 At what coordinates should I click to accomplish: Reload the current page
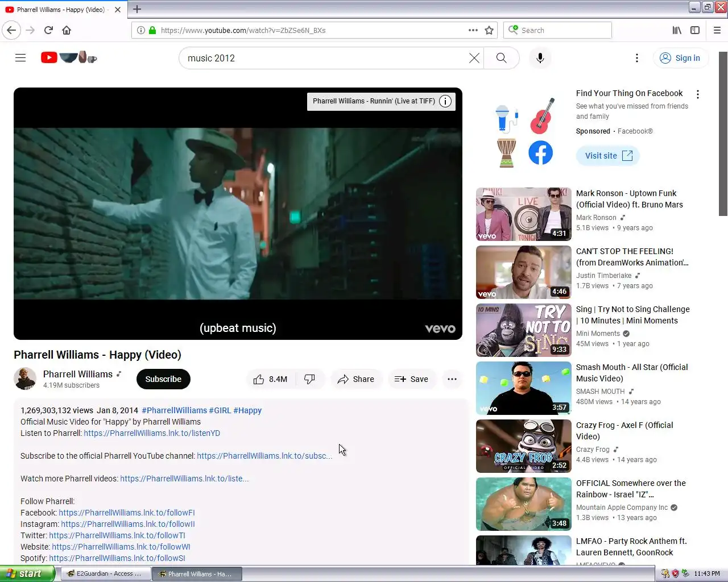48,30
